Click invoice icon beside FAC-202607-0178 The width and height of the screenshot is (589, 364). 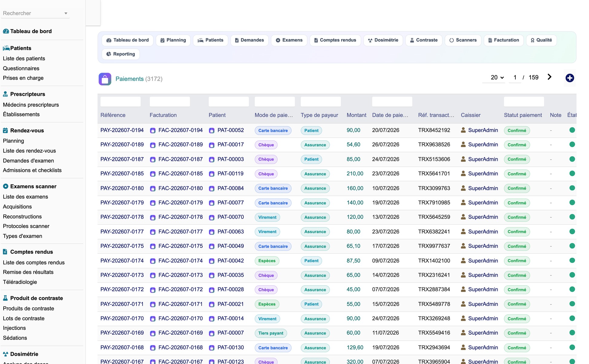[153, 217]
